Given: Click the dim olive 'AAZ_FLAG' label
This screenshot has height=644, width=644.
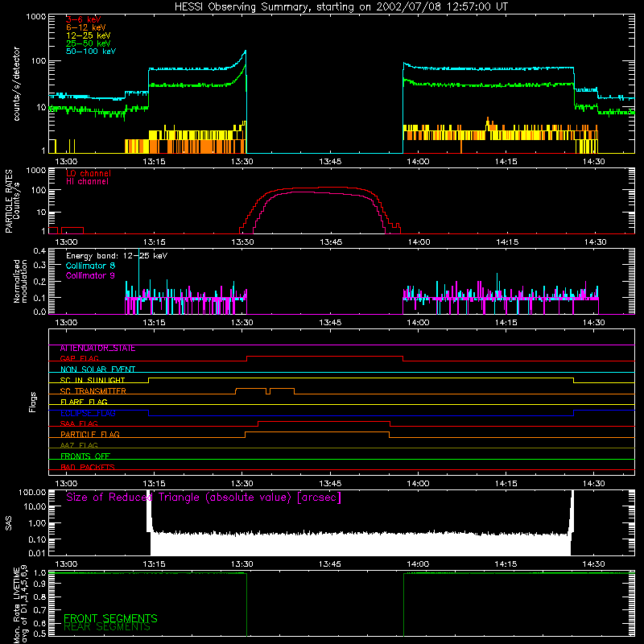Looking at the screenshot, I should click(79, 445).
